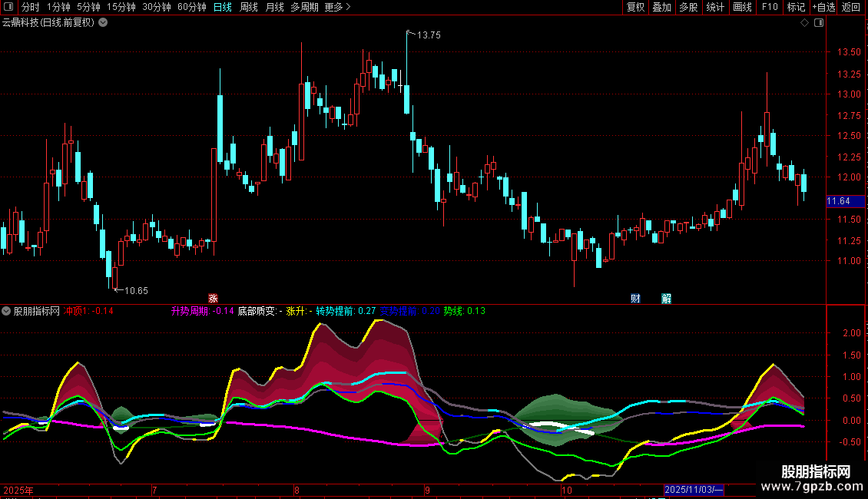Toggle the right side panel icon
The image size is (868, 499).
[x=819, y=23]
